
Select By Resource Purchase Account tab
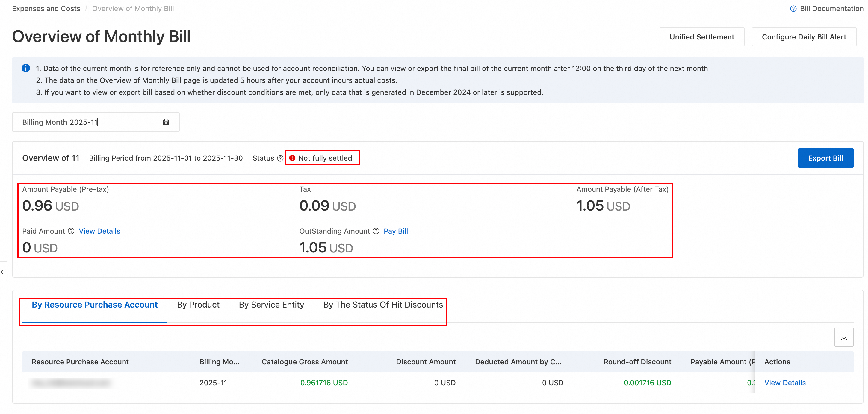95,304
